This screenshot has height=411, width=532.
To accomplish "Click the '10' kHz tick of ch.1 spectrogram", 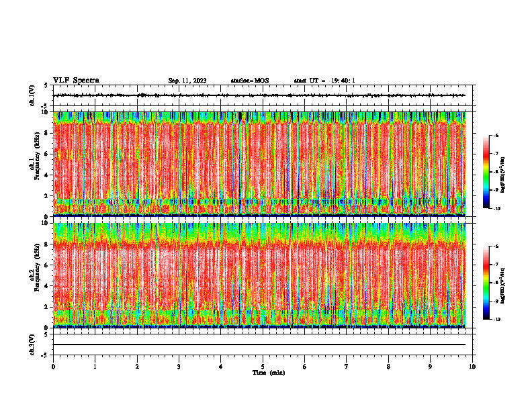I will tap(46, 112).
